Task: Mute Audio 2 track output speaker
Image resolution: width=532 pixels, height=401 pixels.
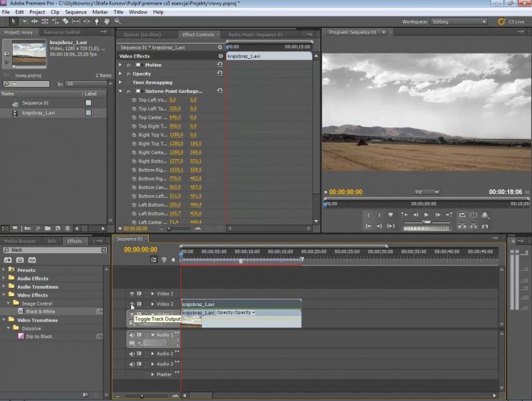Action: click(132, 354)
